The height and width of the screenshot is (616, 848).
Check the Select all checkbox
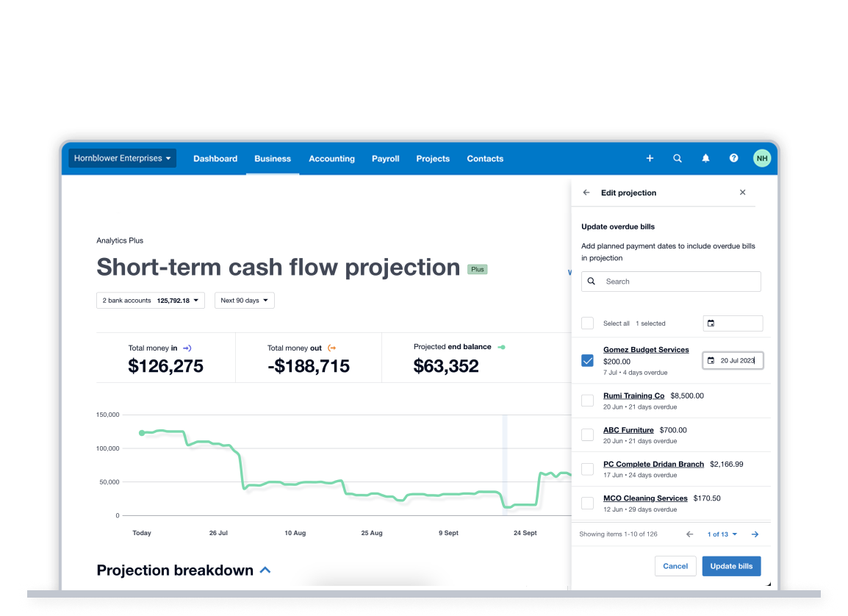[587, 323]
